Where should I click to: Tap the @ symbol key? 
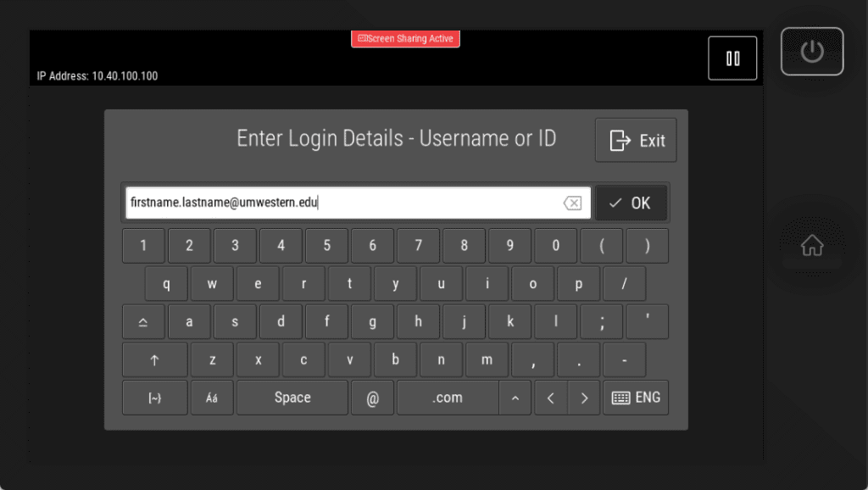pos(372,397)
